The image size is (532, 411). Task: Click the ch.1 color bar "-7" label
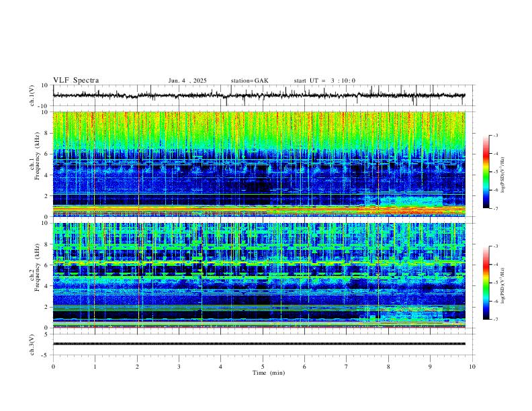496,208
